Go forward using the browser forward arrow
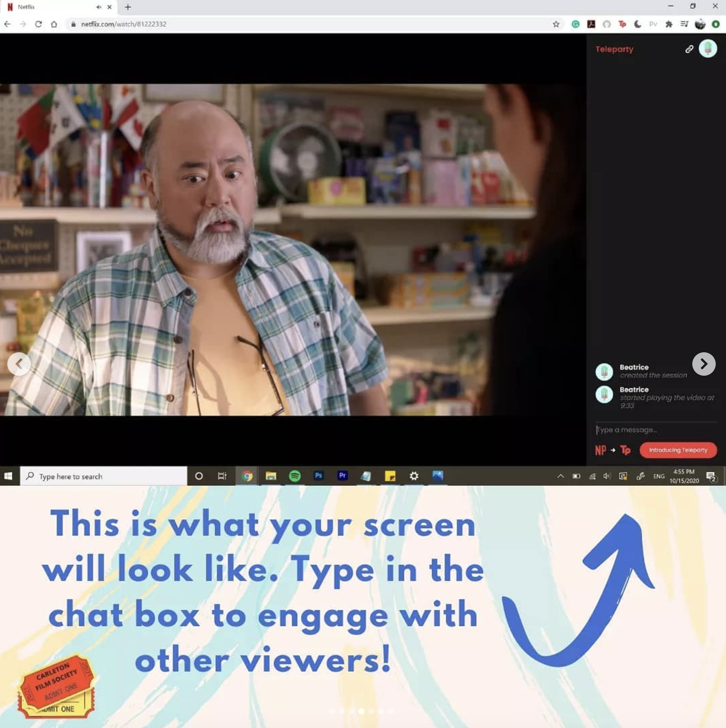Screen dimensions: 726x728 (23, 24)
